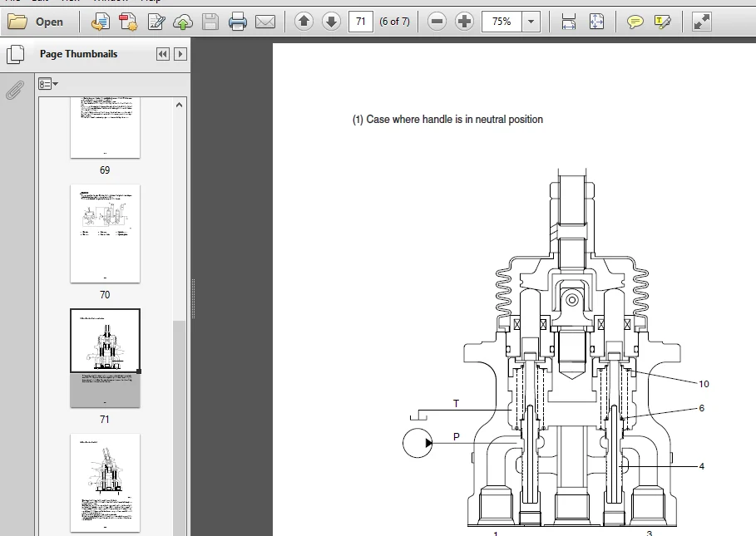
Task: Select the thumbnail below page 71
Action: coord(105,483)
